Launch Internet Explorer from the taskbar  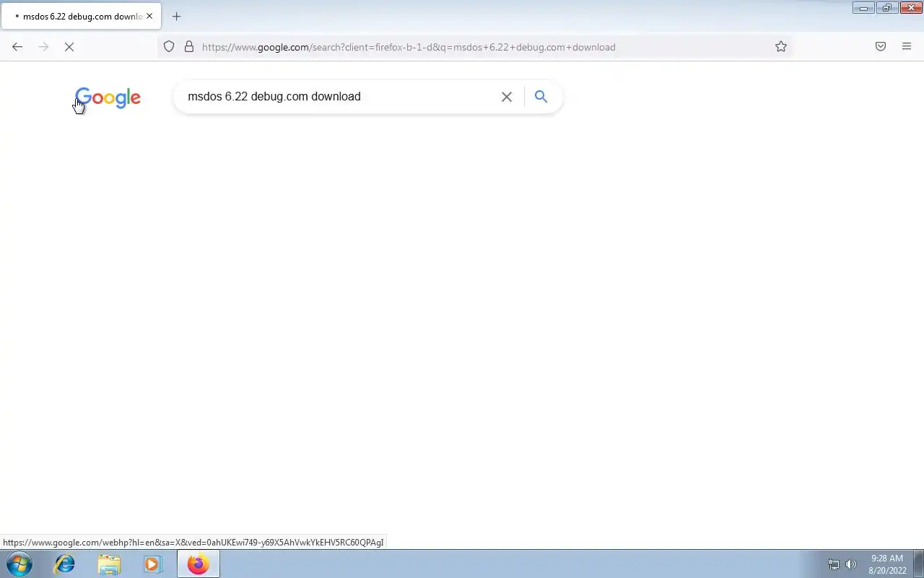coord(65,564)
